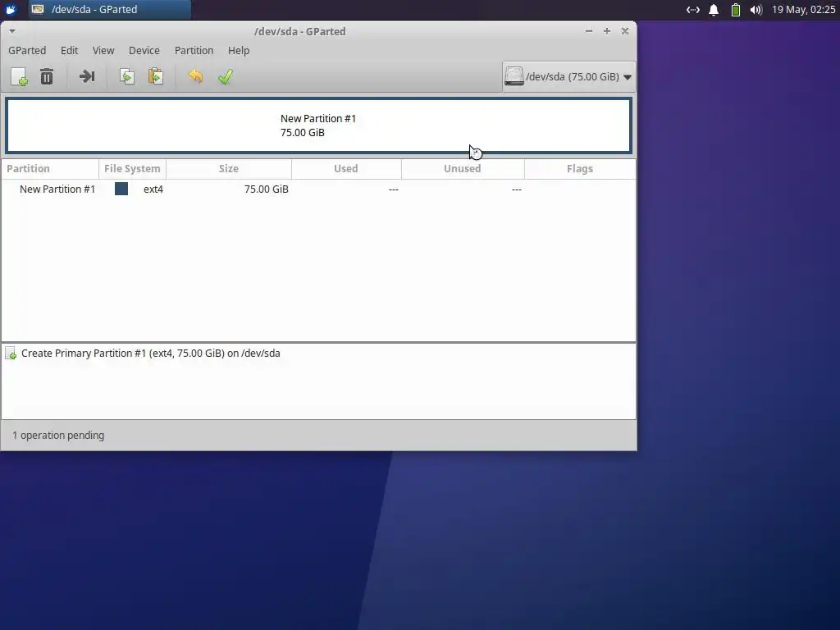
Task: Click the volume speaker tray icon
Action: (756, 10)
